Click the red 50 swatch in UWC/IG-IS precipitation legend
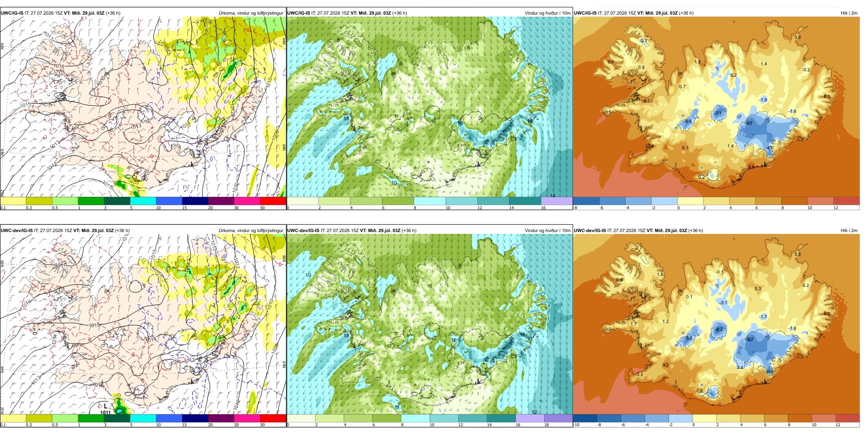868x434 pixels. (x=273, y=201)
